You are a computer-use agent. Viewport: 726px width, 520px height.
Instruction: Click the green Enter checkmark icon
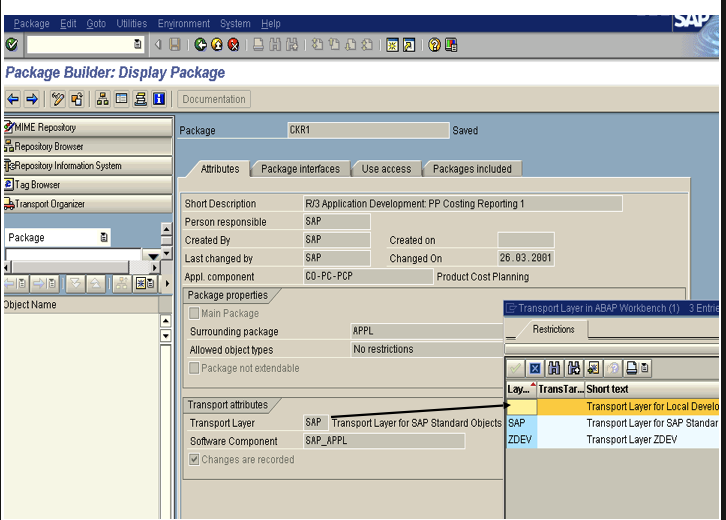tap(11, 45)
